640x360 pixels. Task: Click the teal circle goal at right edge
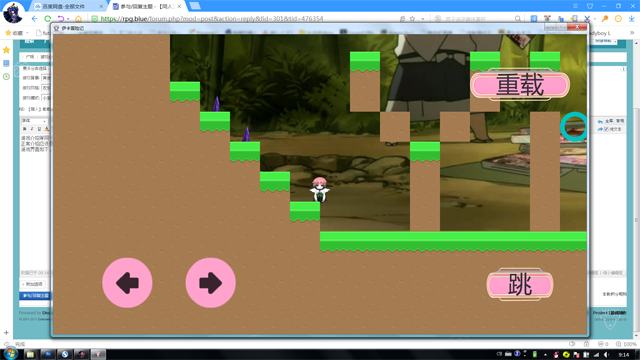click(x=574, y=127)
